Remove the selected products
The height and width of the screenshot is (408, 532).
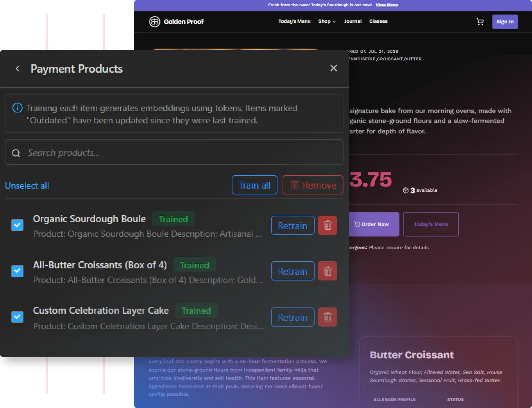click(313, 185)
